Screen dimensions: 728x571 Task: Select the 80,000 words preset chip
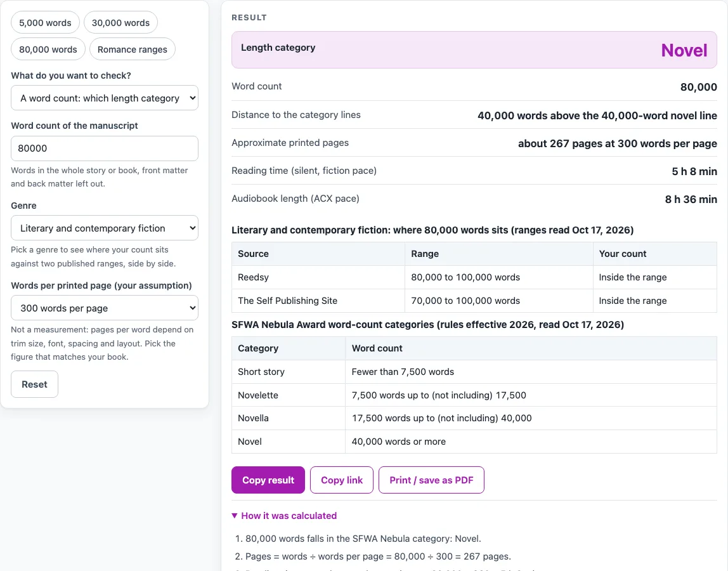click(x=48, y=49)
